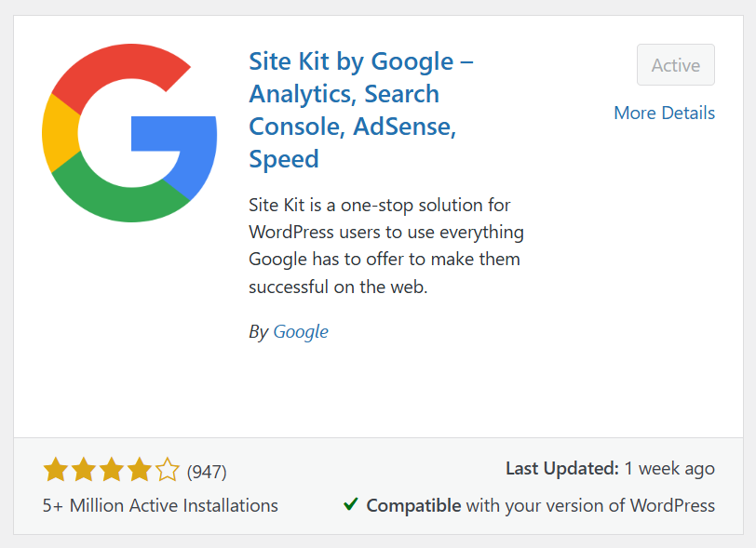This screenshot has height=548, width=756.
Task: Click the Site Kit description paragraph
Action: [385, 246]
